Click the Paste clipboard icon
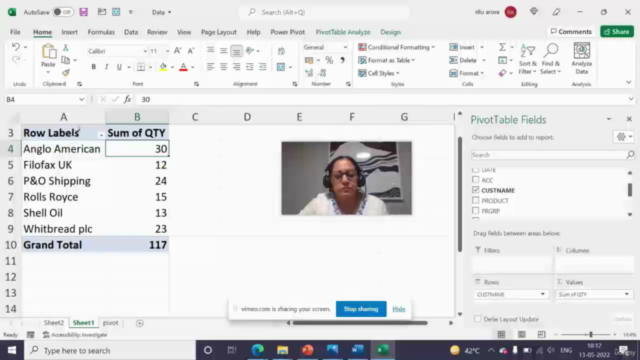Screen dimensions: 640x360 coord(49,52)
